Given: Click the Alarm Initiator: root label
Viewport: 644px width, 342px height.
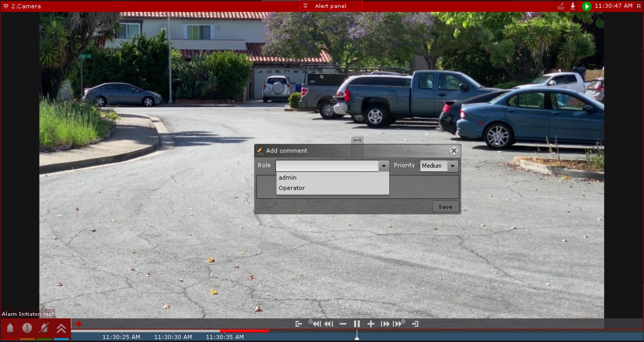Looking at the screenshot, I should coord(28,314).
